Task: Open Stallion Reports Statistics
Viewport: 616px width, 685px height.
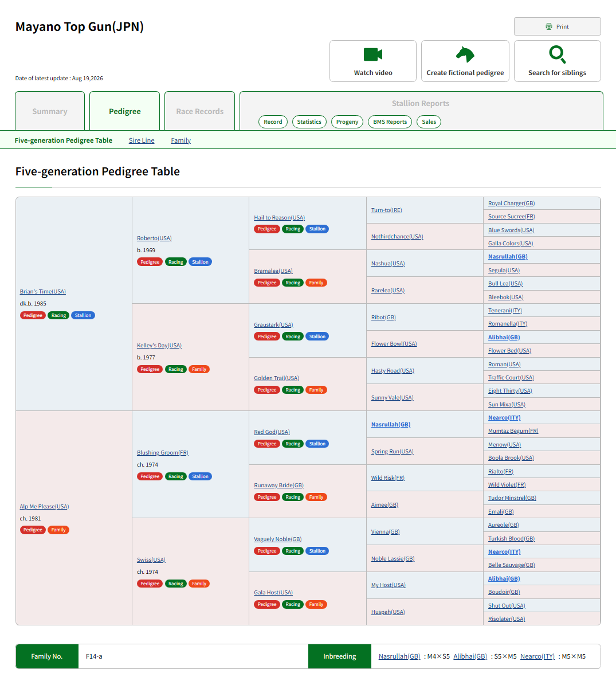Action: (309, 122)
